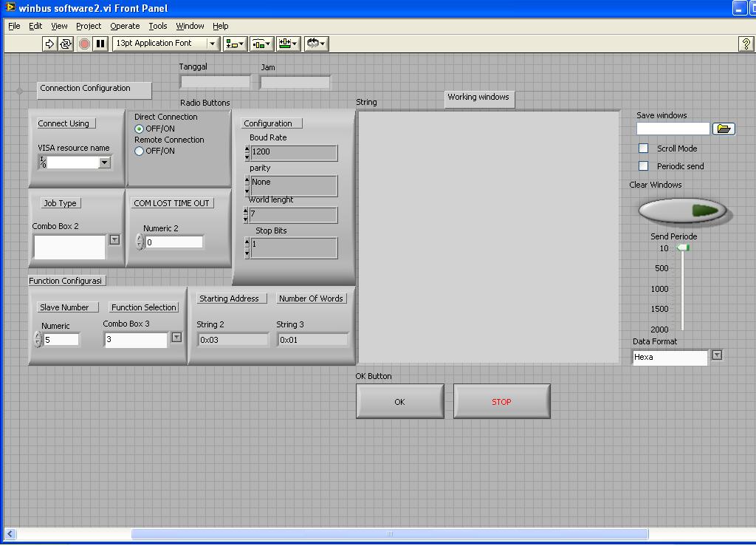Click the Save windows folder browse icon
This screenshot has height=546, width=756.
[x=724, y=129]
